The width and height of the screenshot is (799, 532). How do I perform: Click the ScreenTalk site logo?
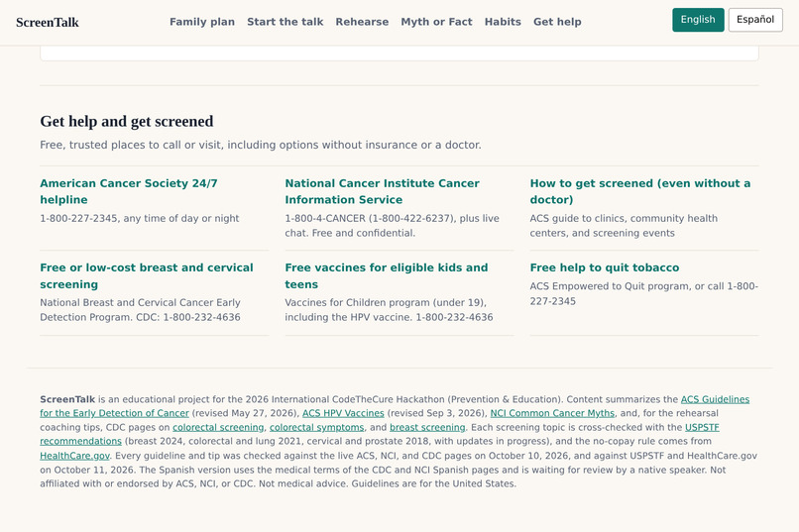coord(47,23)
